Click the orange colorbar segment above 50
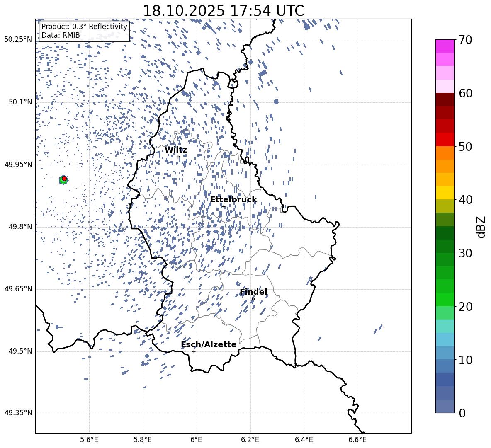 click(445, 153)
